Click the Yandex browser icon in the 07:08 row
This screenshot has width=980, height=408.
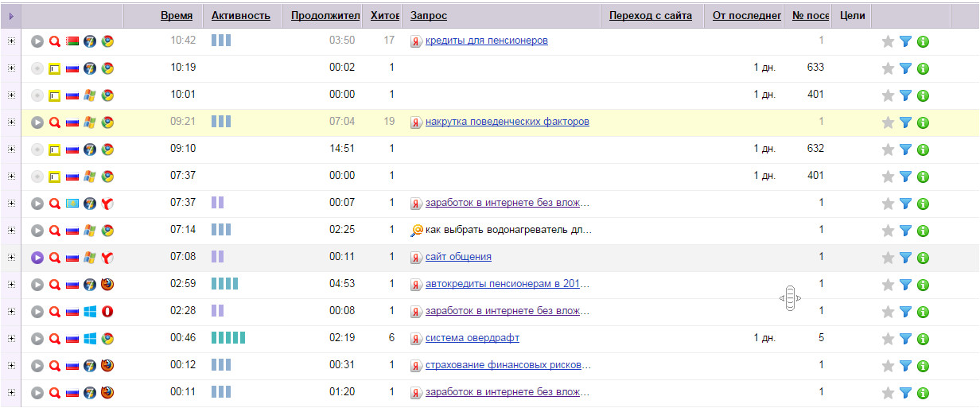(107, 258)
